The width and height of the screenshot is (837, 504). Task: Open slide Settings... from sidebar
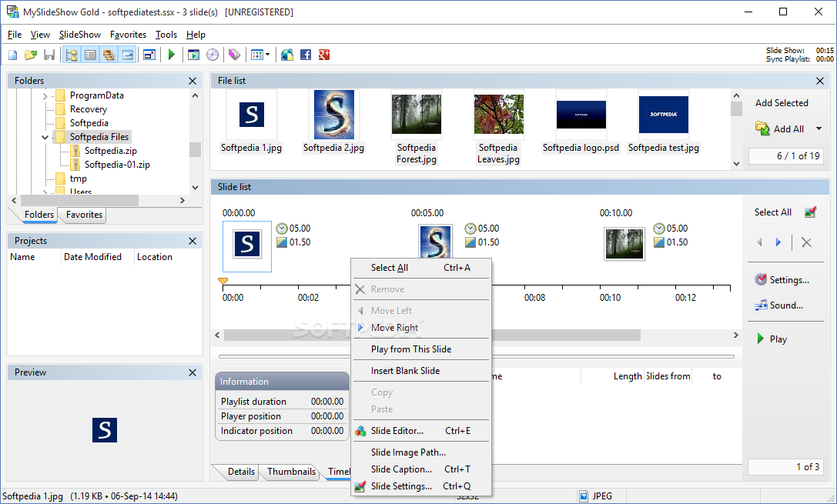click(x=782, y=280)
